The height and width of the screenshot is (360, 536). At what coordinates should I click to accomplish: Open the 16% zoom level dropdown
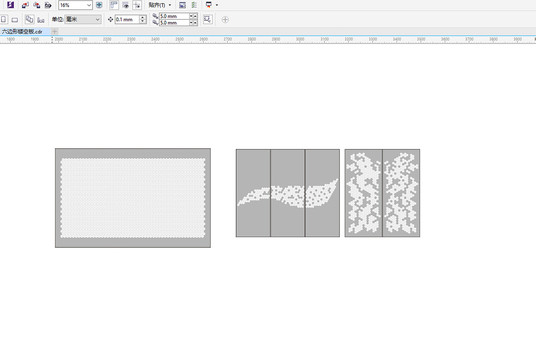click(x=75, y=5)
